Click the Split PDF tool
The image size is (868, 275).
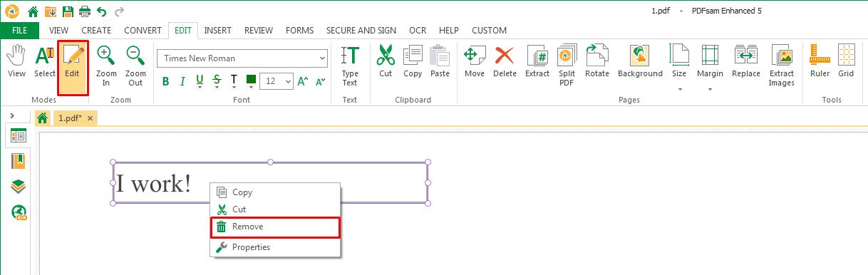point(567,66)
